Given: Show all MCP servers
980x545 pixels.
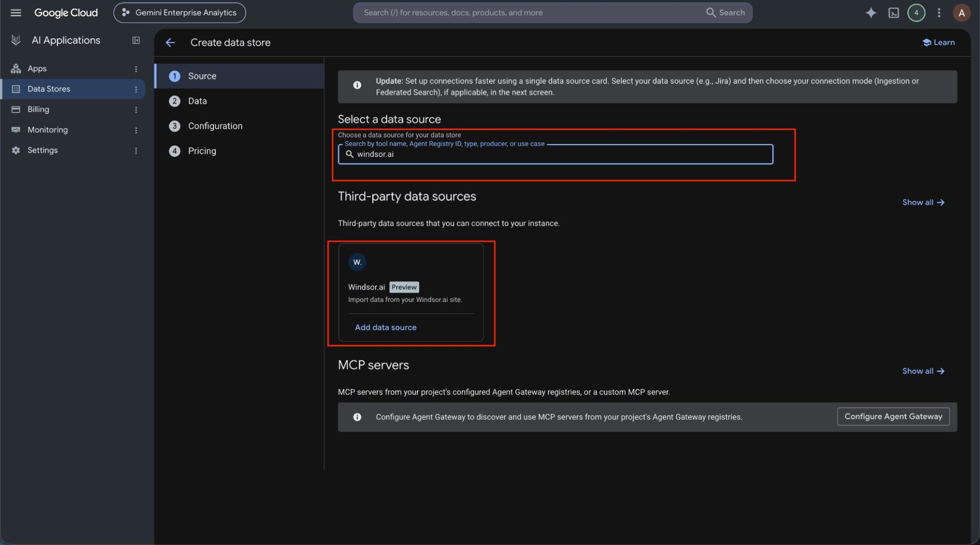Looking at the screenshot, I should click(923, 371).
